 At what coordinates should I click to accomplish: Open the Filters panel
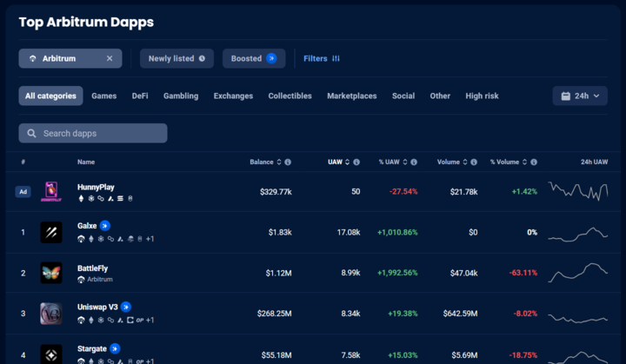coord(322,58)
